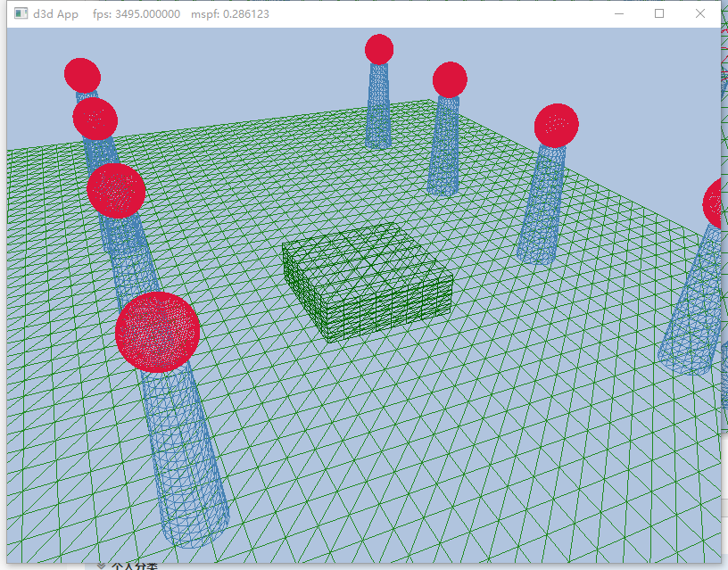Click the largest red sphere in foreground
This screenshot has height=570, width=728.
(x=158, y=332)
